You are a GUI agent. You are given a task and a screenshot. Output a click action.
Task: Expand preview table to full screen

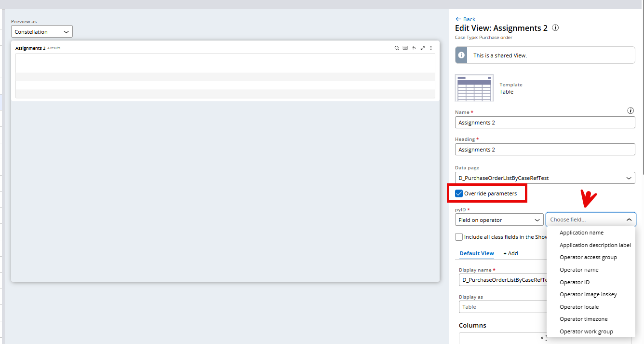(x=422, y=48)
